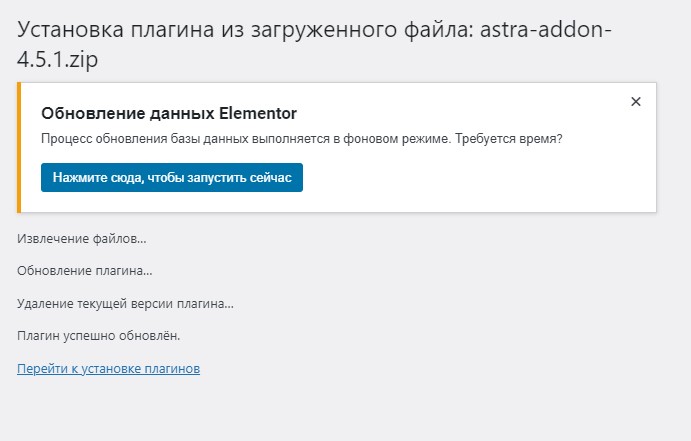
Task: Click the empty gray area below the plugins link
Action: [x=300, y=410]
